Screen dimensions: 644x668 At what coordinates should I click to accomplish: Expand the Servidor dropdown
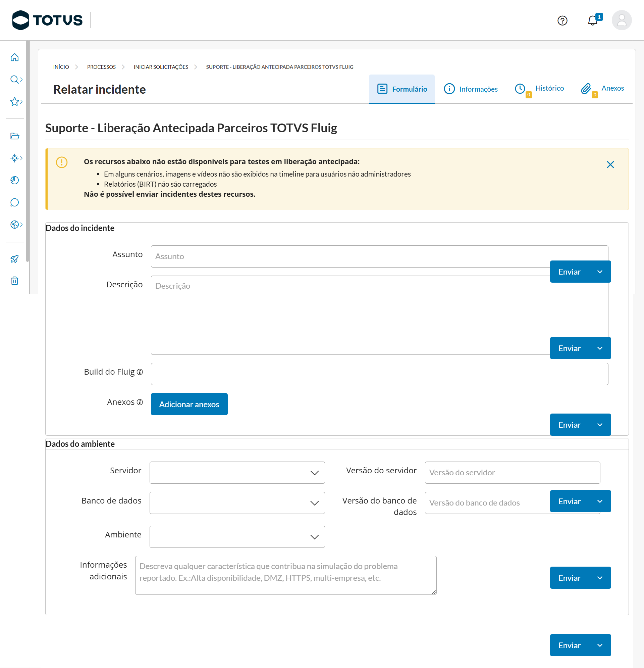(x=237, y=472)
